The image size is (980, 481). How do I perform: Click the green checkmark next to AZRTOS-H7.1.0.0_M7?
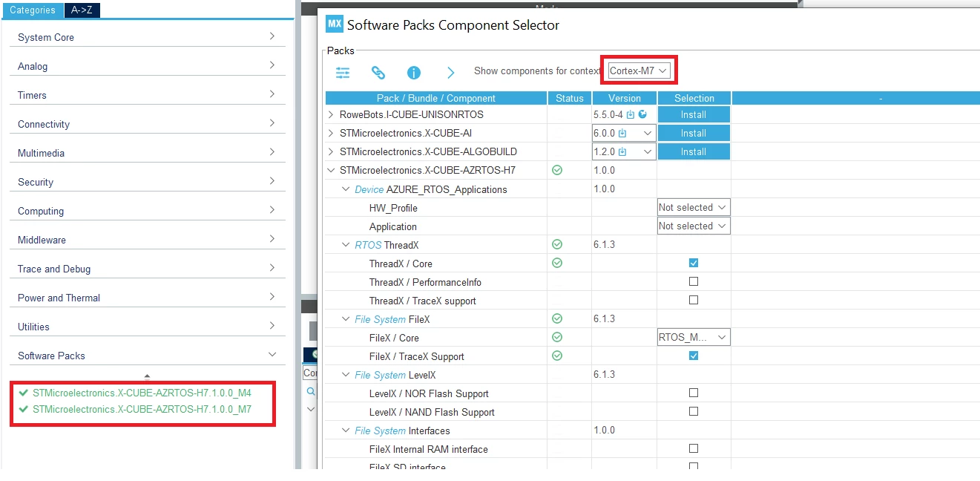24,409
